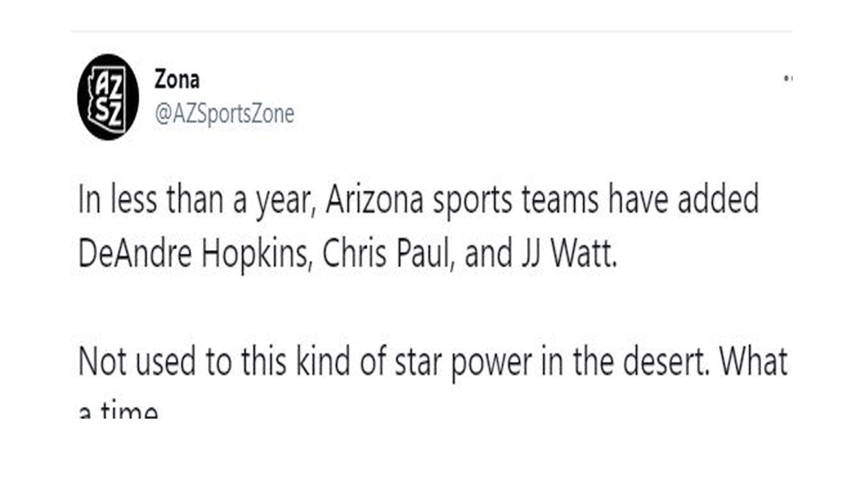Click the words 'star power'
The height and width of the screenshot is (488, 868).
[463, 363]
